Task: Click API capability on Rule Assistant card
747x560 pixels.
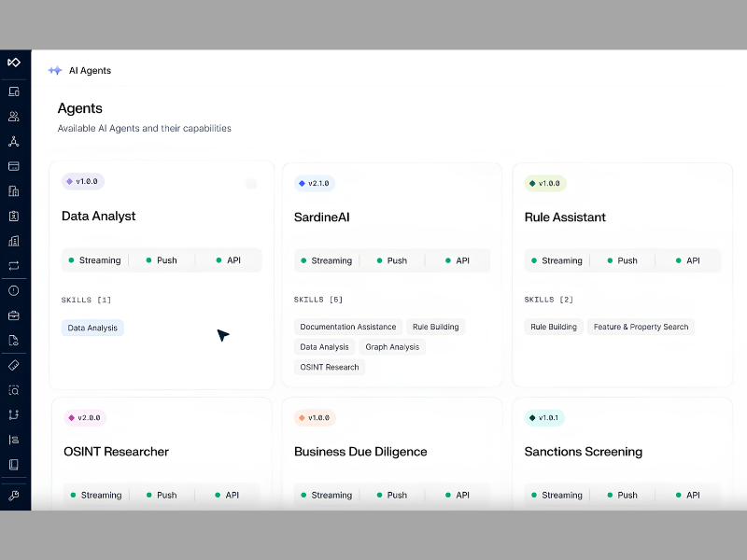Action: coord(688,260)
